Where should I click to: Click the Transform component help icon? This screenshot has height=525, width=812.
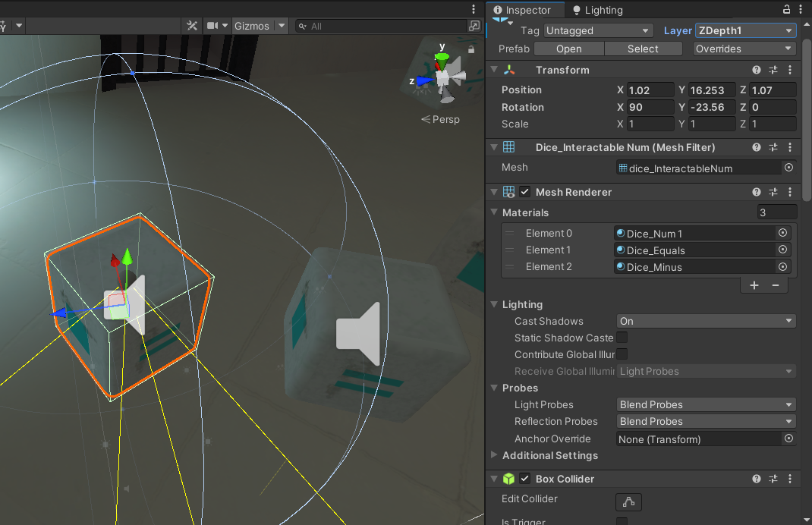(756, 69)
